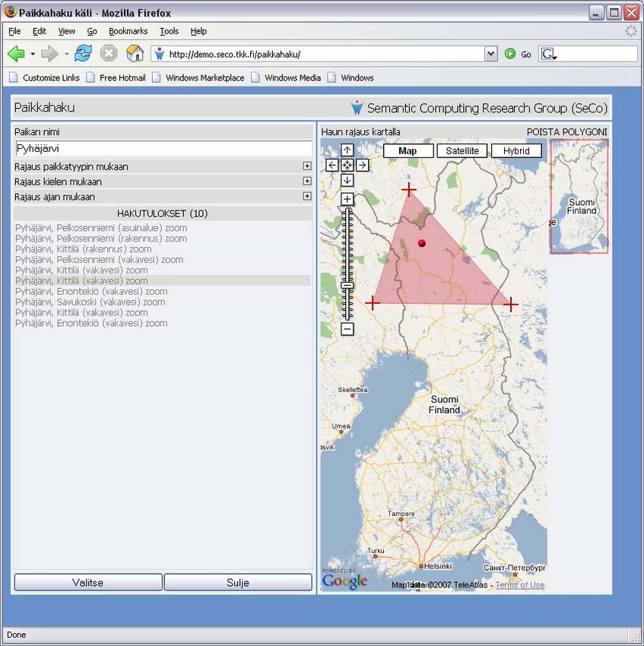This screenshot has width=644, height=646.
Task: Click POISTA POLYGONI to remove polygon
Action: (567, 131)
